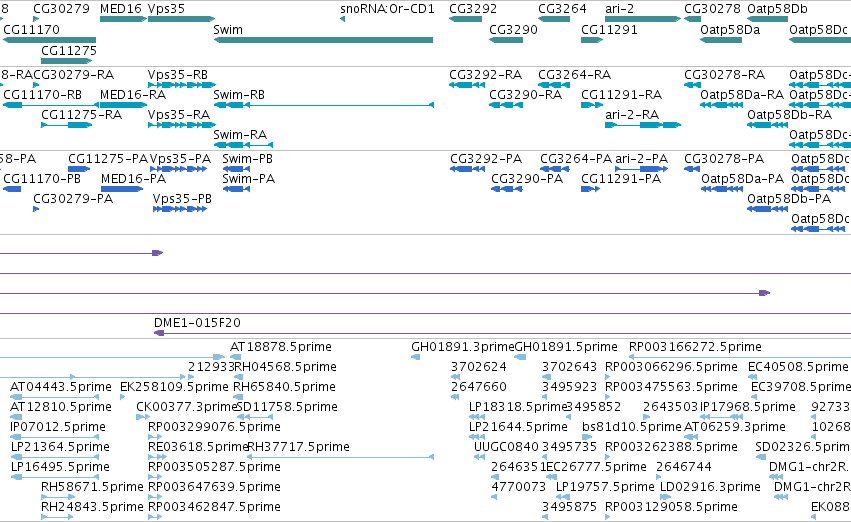The height and width of the screenshot is (522, 851).
Task: Click protein CG30279-PA
Action: tap(36, 209)
